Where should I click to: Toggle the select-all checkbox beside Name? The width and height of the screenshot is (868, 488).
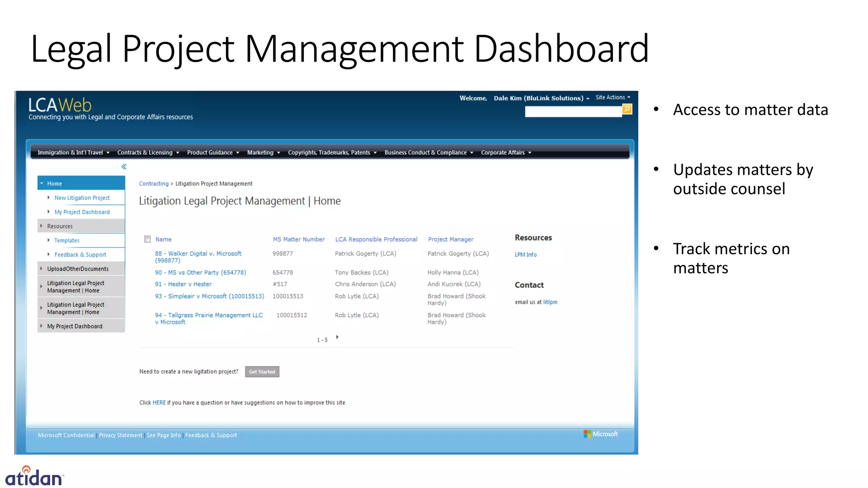147,239
